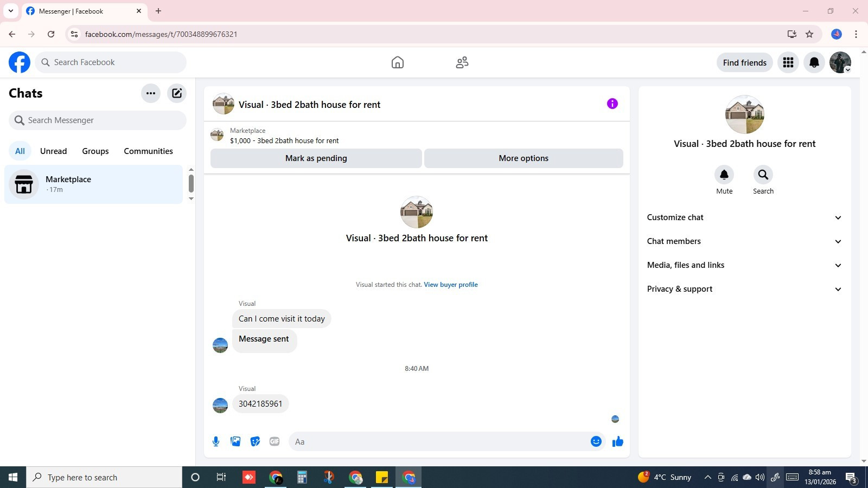The width and height of the screenshot is (868, 488).
Task: Expand Media, files and links section
Action: pyautogui.click(x=745, y=265)
